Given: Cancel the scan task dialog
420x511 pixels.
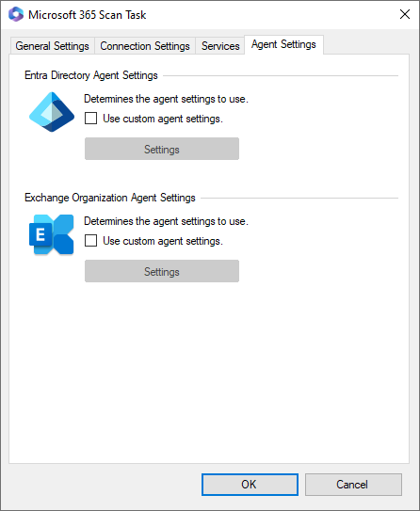Looking at the screenshot, I should [x=353, y=485].
